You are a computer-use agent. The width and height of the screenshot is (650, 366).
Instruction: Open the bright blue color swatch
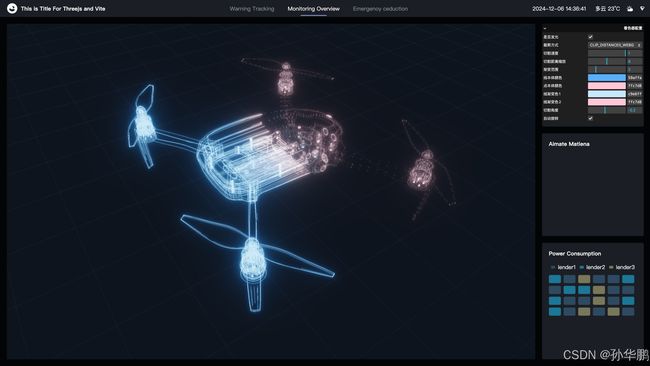607,78
